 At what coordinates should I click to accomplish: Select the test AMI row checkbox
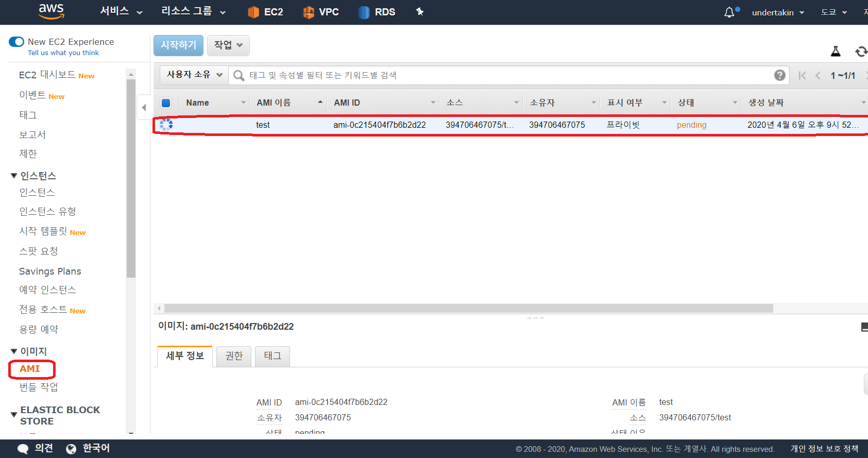(x=166, y=124)
